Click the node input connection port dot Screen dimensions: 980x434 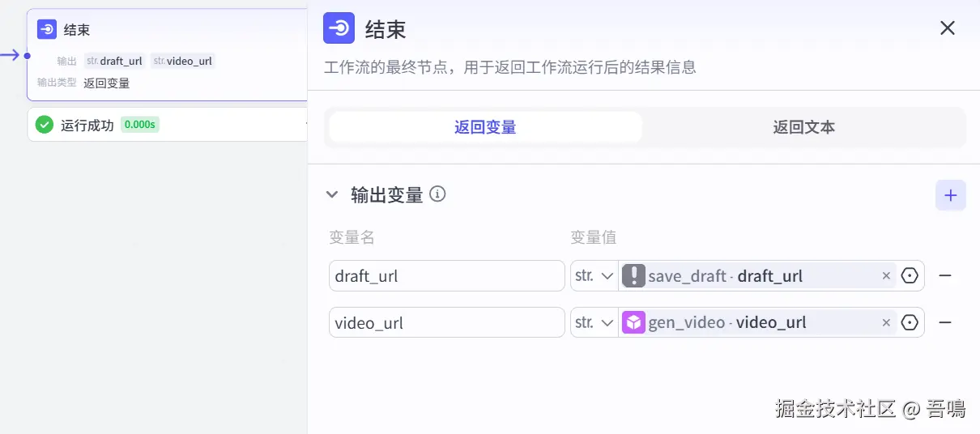(27, 56)
